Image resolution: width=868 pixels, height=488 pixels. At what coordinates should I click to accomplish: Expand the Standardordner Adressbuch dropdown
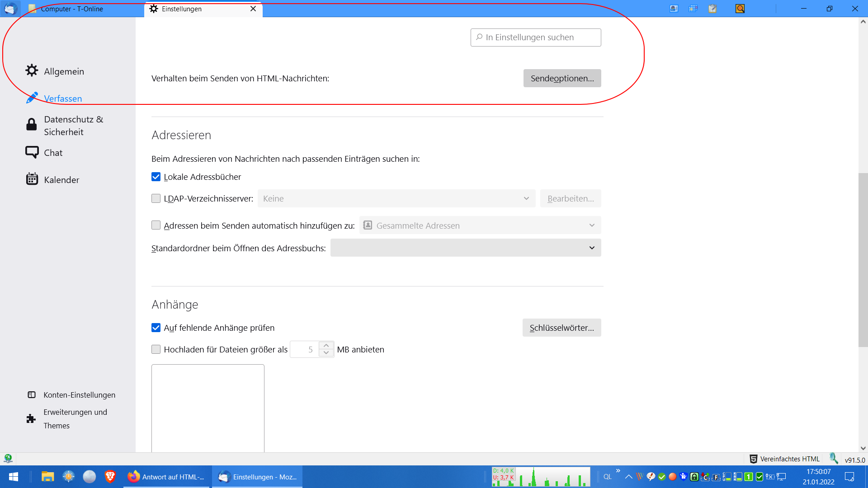(x=465, y=248)
